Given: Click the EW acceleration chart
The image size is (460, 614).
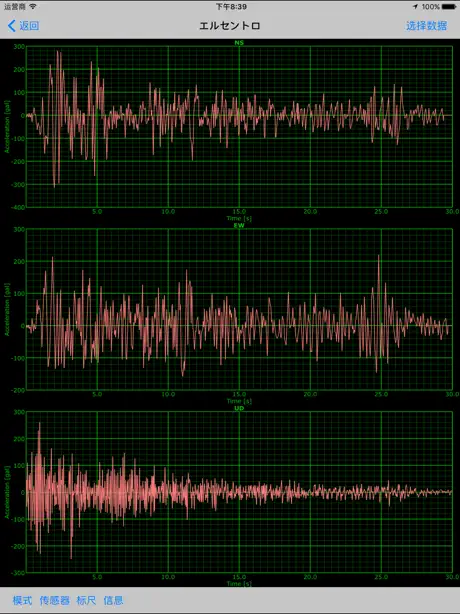Looking at the screenshot, I should coord(239,309).
